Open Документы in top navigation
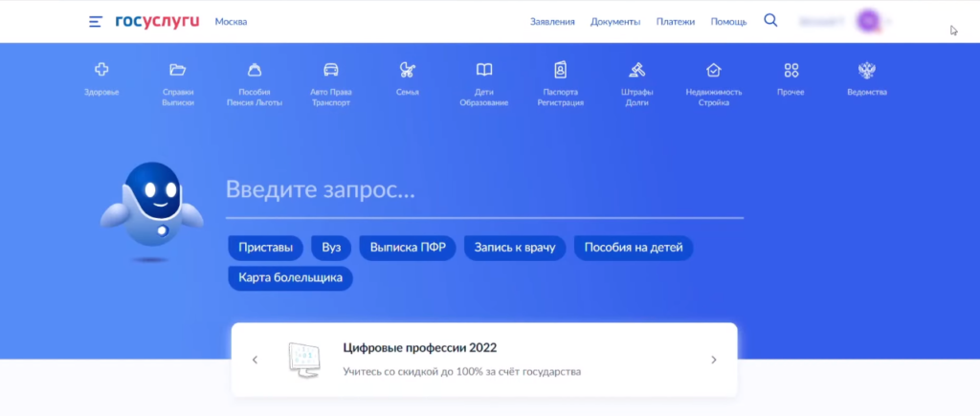980x416 pixels. coord(615,22)
